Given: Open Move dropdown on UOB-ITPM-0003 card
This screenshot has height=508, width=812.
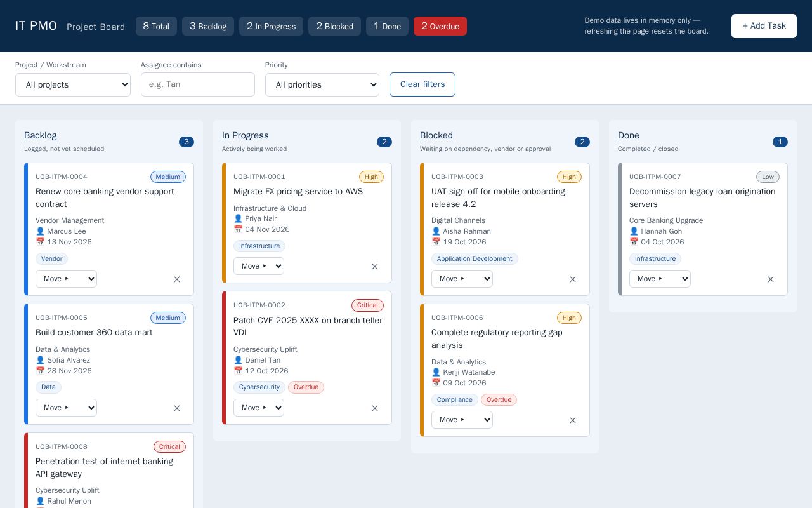Looking at the screenshot, I should tap(462, 279).
